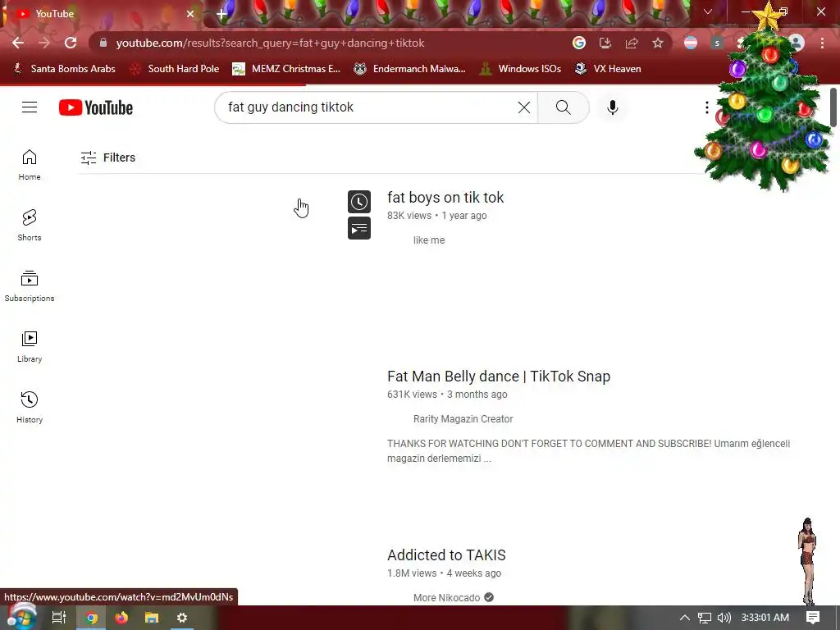This screenshot has height=630, width=840.
Task: Click the gray S extension icon
Action: pyautogui.click(x=717, y=43)
